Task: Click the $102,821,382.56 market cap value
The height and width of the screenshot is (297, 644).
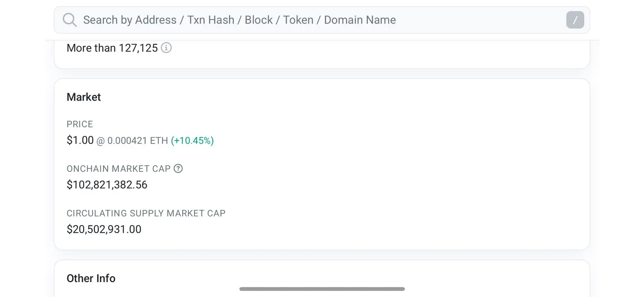Action: [107, 185]
